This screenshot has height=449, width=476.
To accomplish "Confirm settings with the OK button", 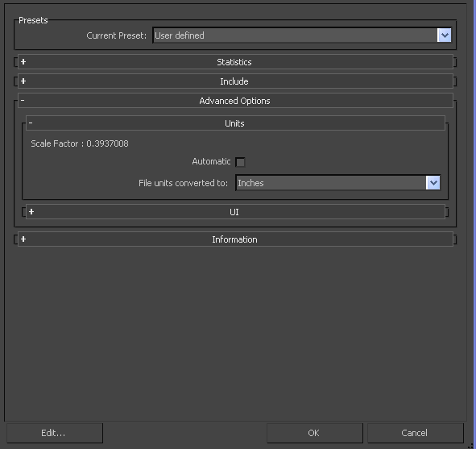I will [x=315, y=433].
